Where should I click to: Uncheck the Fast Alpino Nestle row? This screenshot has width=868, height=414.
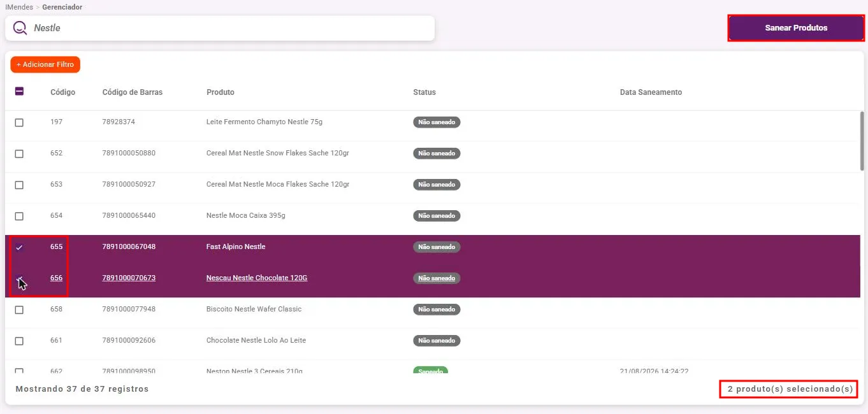19,247
